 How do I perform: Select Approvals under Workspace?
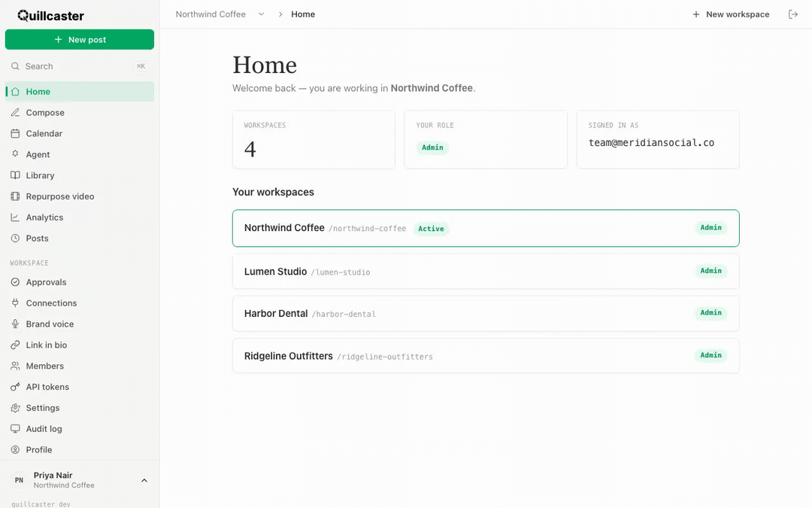(79, 282)
